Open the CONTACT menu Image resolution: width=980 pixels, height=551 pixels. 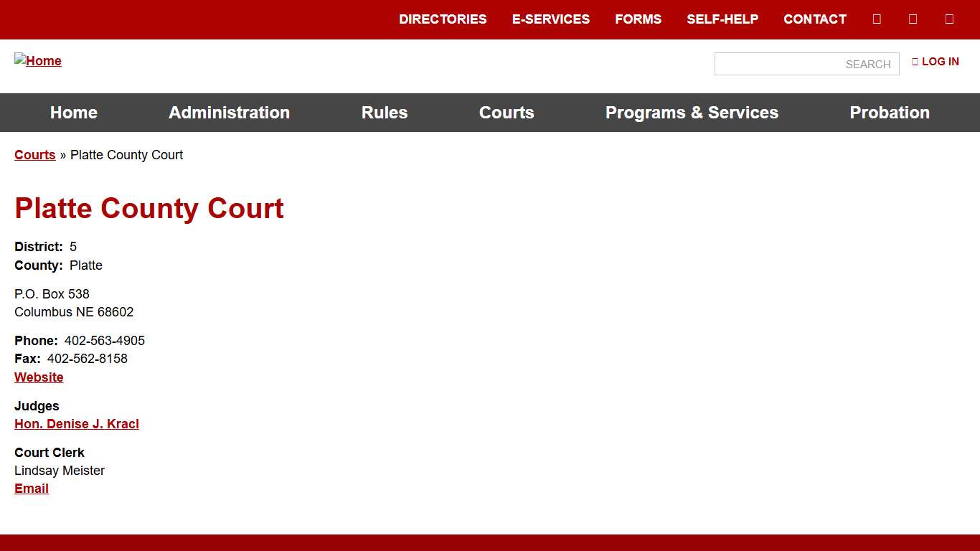coord(814,19)
